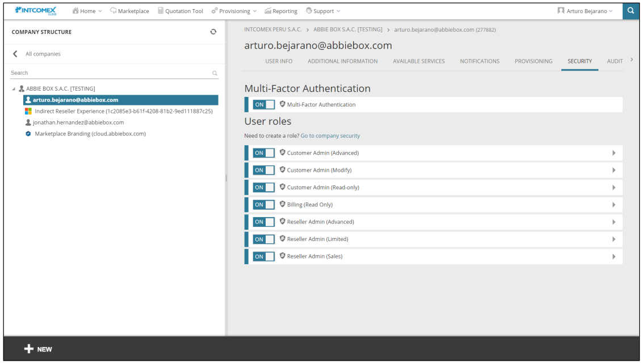Screen dimensions: 642x364
Task: Click the shield icon beside Billing (Read Only)
Action: pyautogui.click(x=283, y=204)
